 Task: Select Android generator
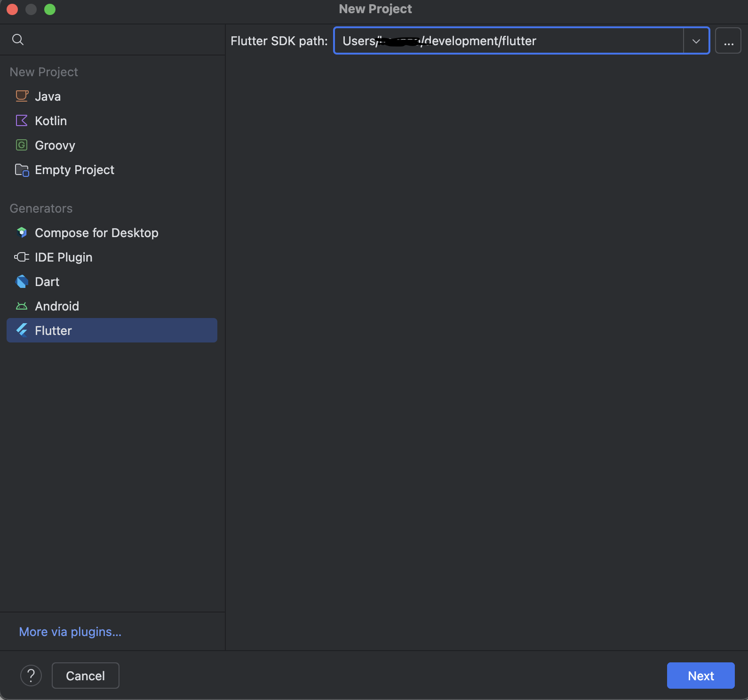tap(112, 306)
